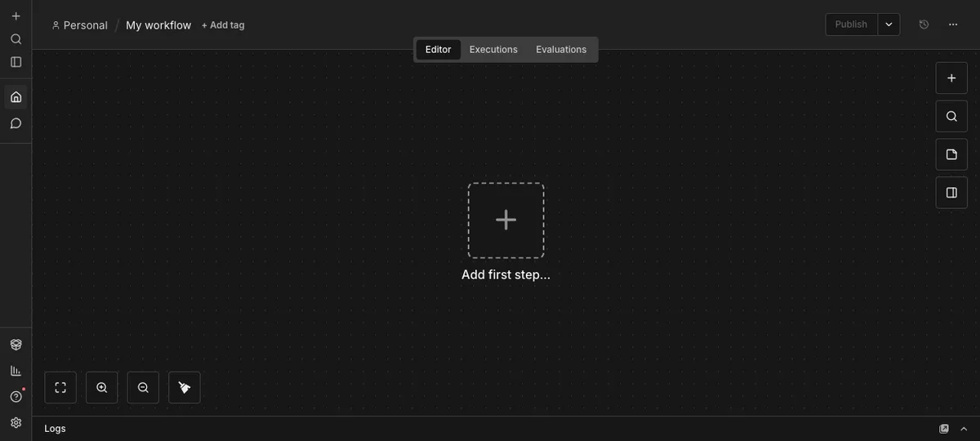
Task: Zoom out on the canvas
Action: point(143,388)
